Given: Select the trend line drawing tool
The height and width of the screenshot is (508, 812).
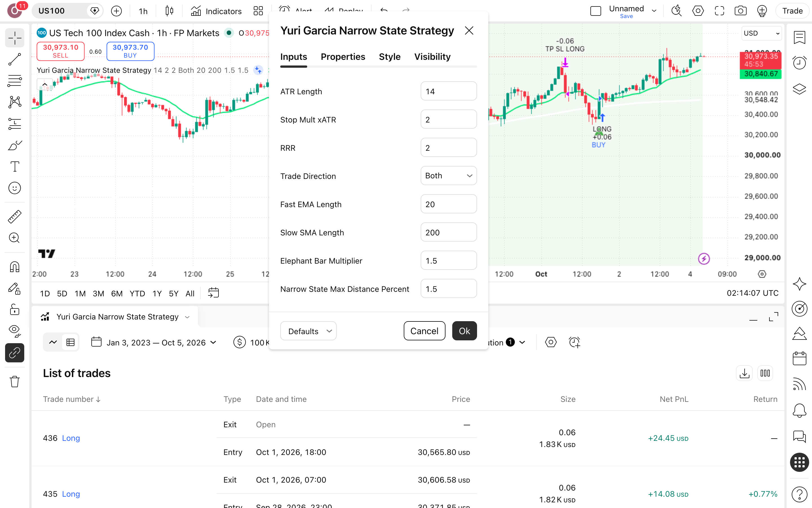Looking at the screenshot, I should pos(14,60).
